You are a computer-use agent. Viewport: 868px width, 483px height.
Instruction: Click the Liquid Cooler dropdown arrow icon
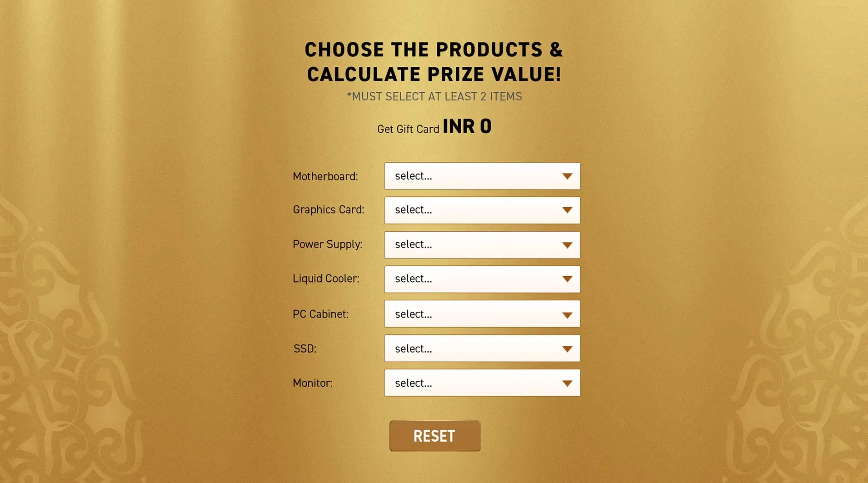(567, 279)
